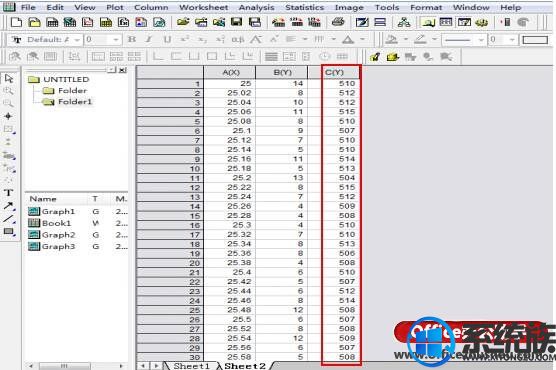Select the Pointer arrow tool
The width and height of the screenshot is (556, 370).
(x=9, y=78)
